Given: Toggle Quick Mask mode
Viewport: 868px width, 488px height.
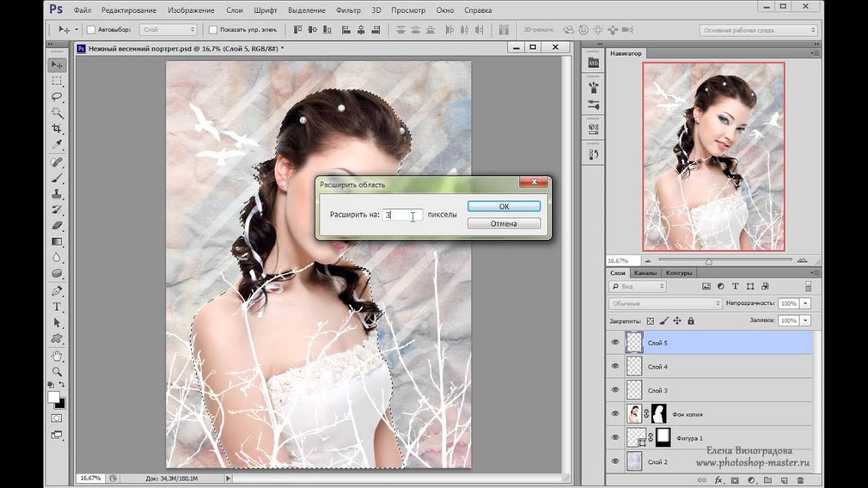Looking at the screenshot, I should 57,418.
